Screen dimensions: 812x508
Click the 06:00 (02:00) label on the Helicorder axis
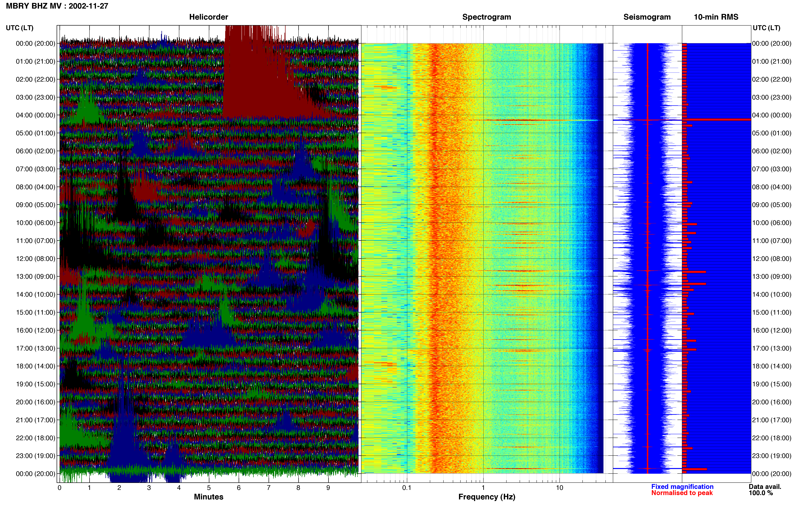coord(36,151)
